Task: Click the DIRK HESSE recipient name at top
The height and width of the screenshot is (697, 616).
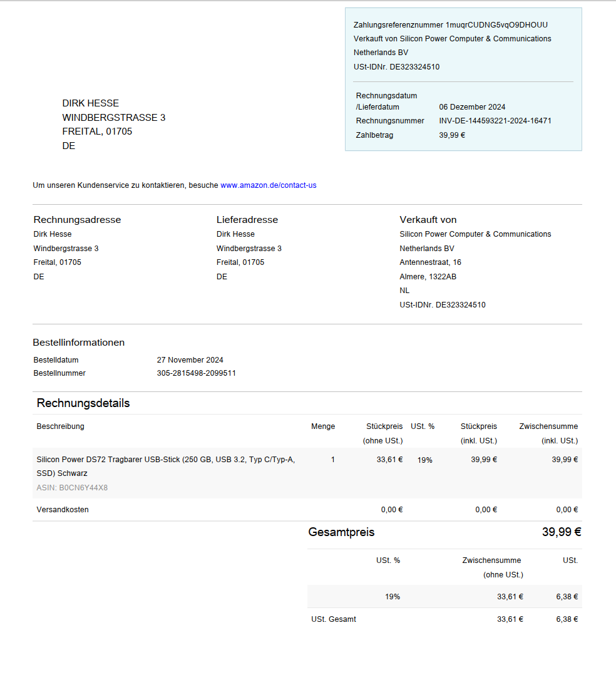Action: 90,103
